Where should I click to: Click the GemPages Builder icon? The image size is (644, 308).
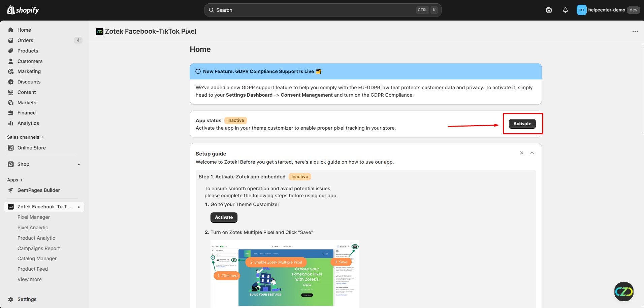tap(11, 190)
